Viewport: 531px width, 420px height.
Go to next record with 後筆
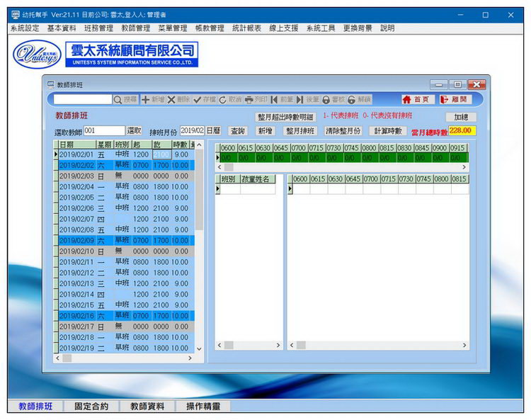307,100
